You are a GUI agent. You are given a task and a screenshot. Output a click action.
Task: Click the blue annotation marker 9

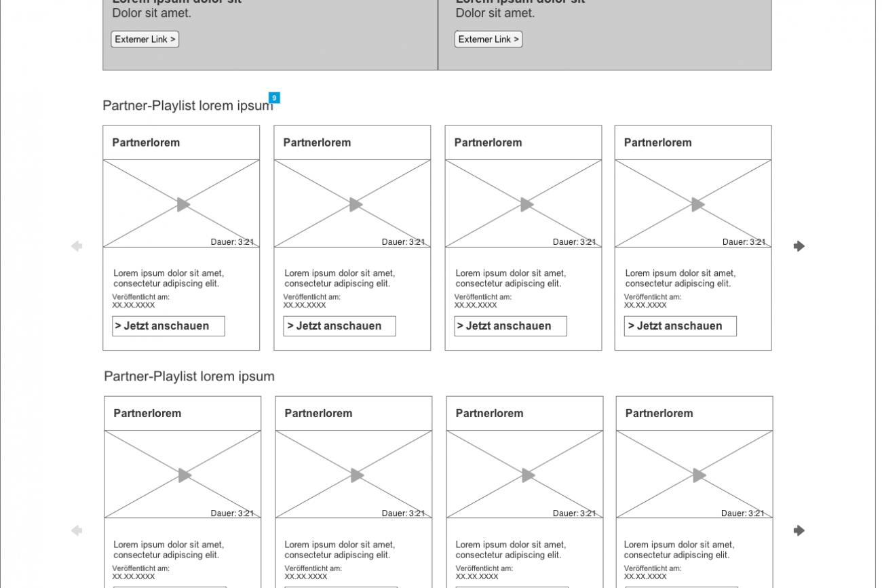point(274,98)
